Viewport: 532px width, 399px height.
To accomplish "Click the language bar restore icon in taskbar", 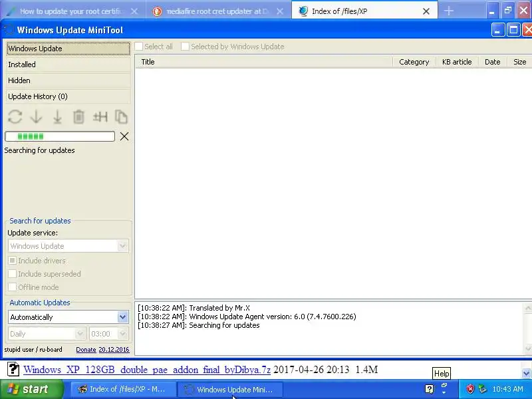I will (x=444, y=386).
